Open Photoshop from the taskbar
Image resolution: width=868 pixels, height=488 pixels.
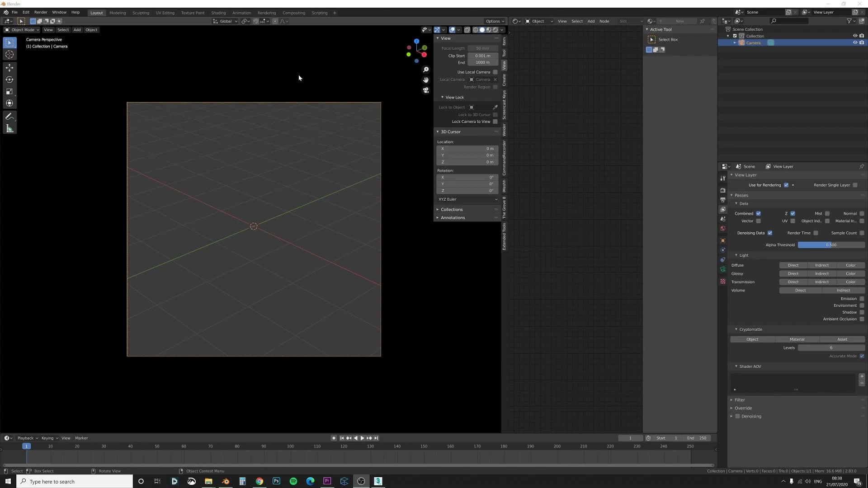tap(276, 481)
